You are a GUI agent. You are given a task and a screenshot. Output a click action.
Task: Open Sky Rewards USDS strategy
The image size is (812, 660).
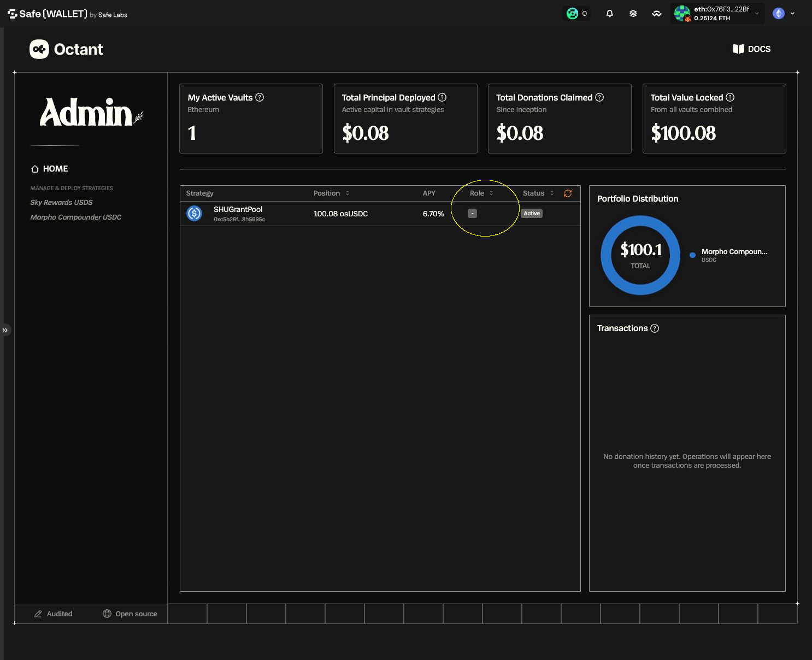click(61, 202)
